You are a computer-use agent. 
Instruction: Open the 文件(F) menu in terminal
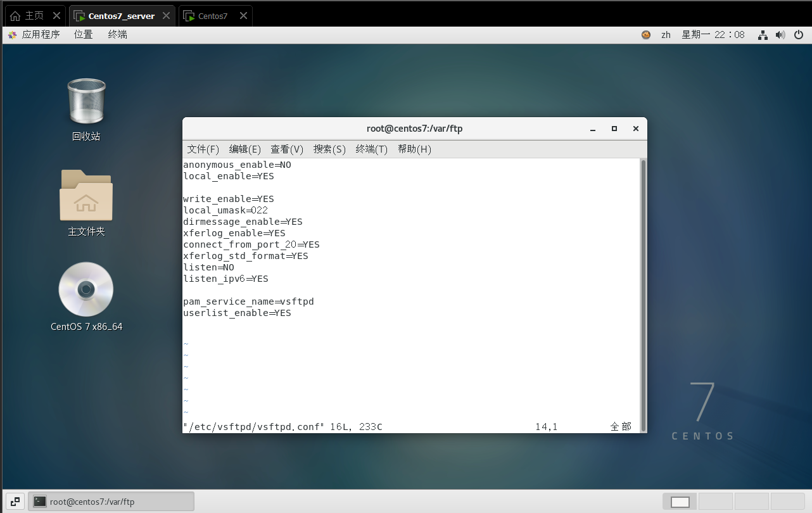click(203, 149)
